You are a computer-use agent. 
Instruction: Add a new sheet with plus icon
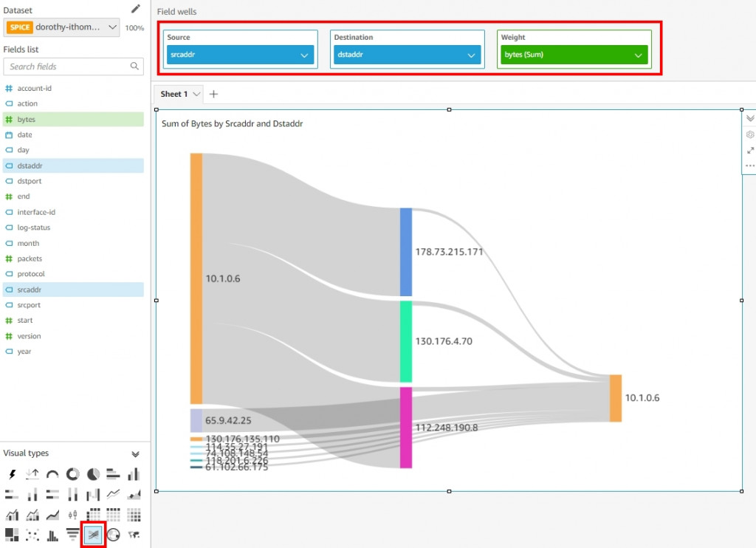click(213, 94)
